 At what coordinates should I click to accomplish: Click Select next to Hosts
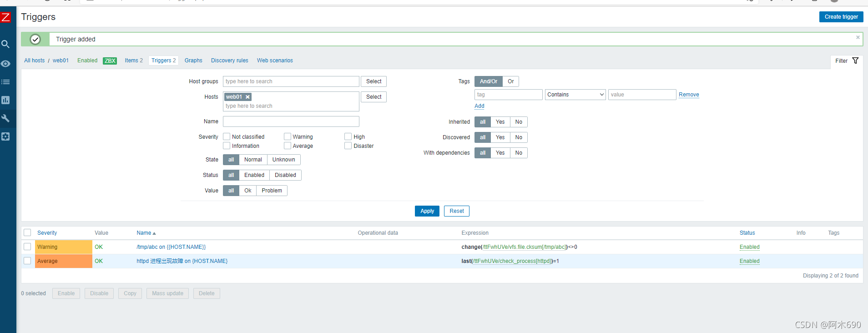point(374,97)
